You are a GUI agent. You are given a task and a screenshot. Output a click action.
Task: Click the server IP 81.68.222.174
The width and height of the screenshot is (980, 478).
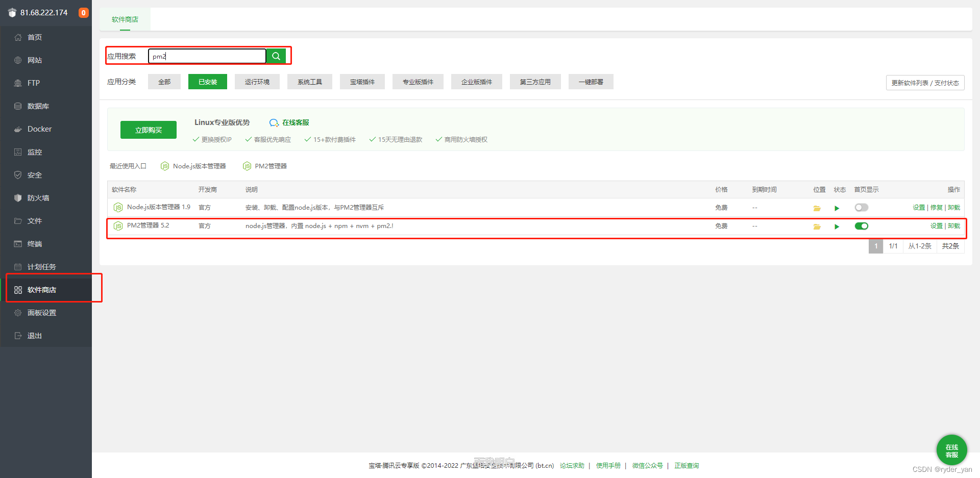pyautogui.click(x=44, y=13)
